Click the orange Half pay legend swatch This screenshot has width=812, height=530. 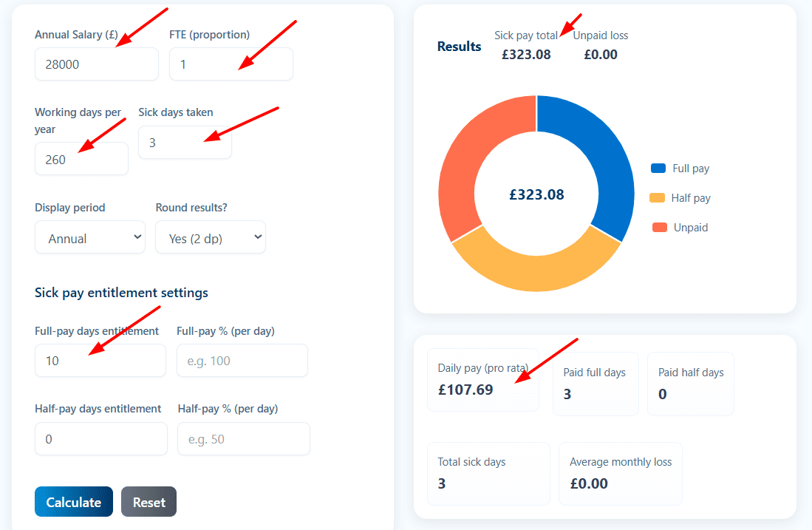[x=657, y=198]
